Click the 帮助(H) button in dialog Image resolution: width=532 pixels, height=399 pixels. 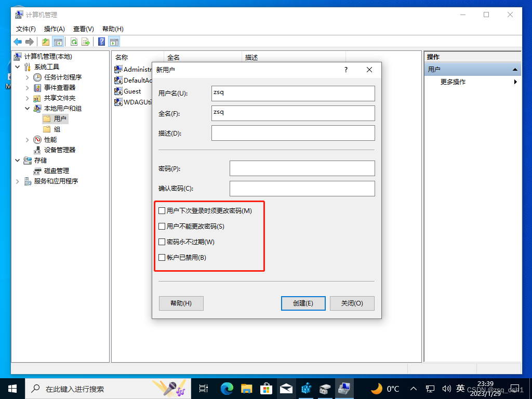[x=181, y=303]
